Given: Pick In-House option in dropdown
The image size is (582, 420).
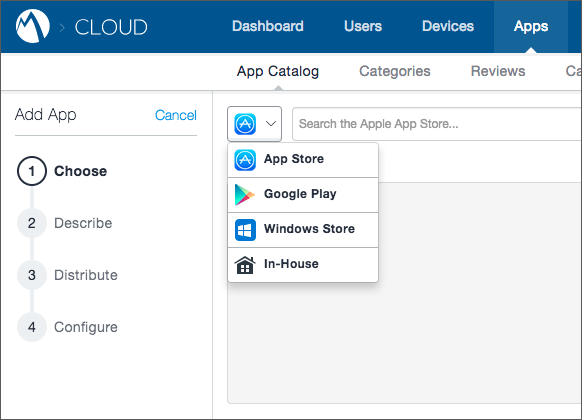Looking at the screenshot, I should pos(303,265).
